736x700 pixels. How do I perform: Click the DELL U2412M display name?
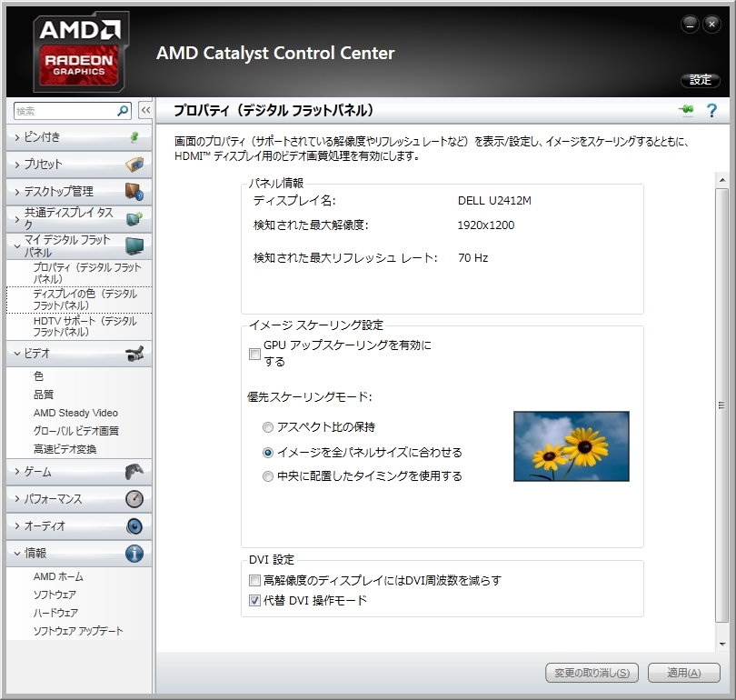point(494,201)
